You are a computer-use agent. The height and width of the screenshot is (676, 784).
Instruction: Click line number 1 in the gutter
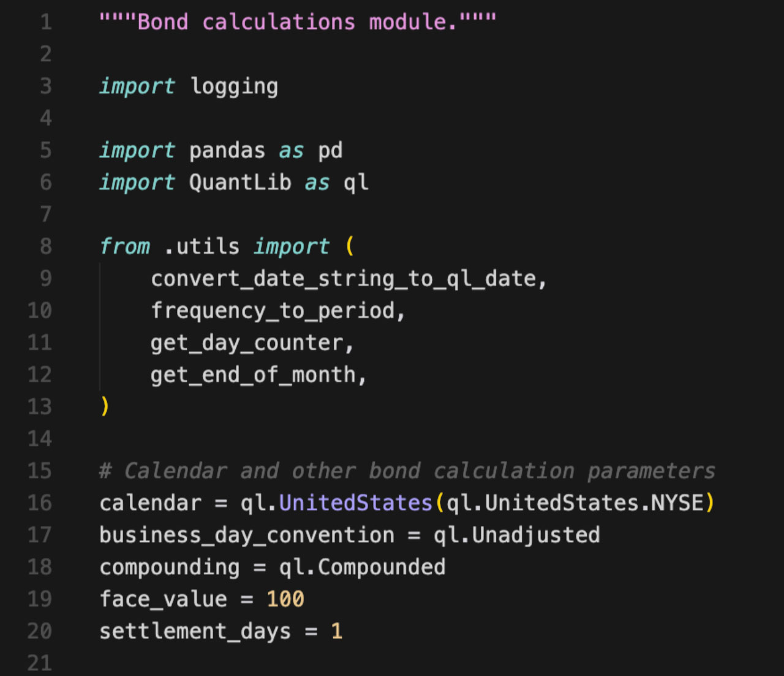coord(46,22)
